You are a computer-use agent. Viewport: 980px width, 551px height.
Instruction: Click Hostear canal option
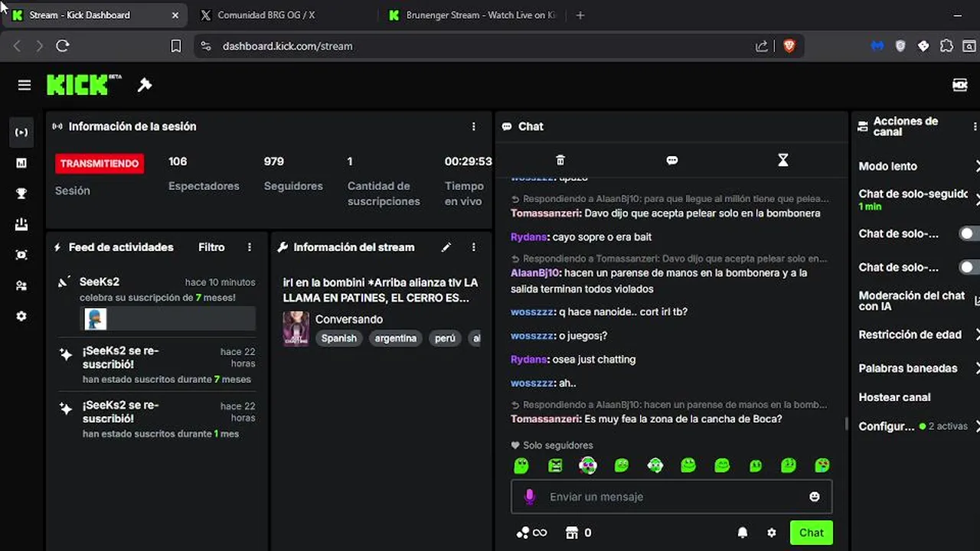point(894,397)
